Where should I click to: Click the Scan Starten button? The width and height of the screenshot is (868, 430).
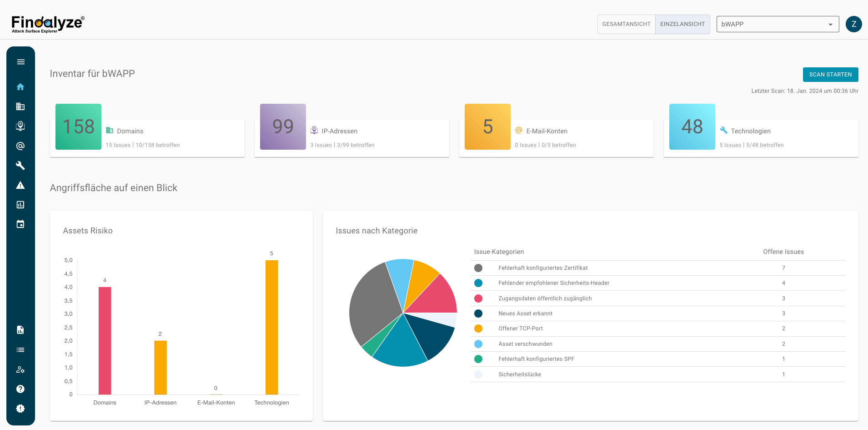pyautogui.click(x=830, y=75)
